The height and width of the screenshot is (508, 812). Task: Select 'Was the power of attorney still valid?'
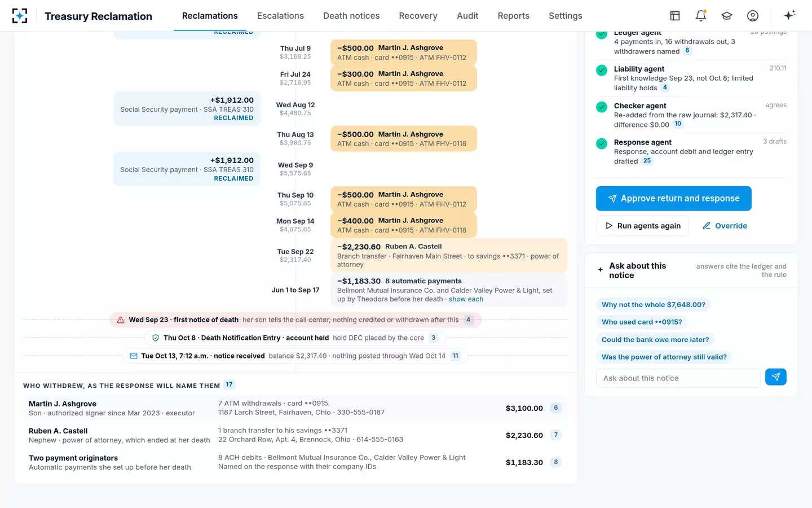tap(664, 357)
